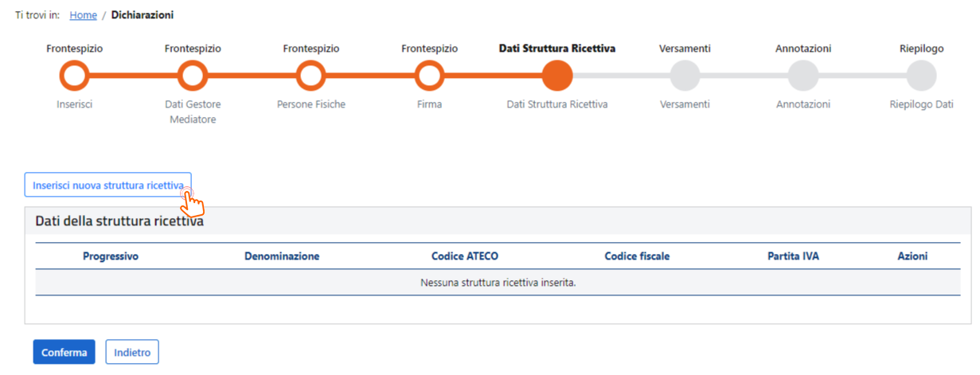The image size is (980, 375).
Task: Go back with the Indietro button
Action: click(x=132, y=352)
